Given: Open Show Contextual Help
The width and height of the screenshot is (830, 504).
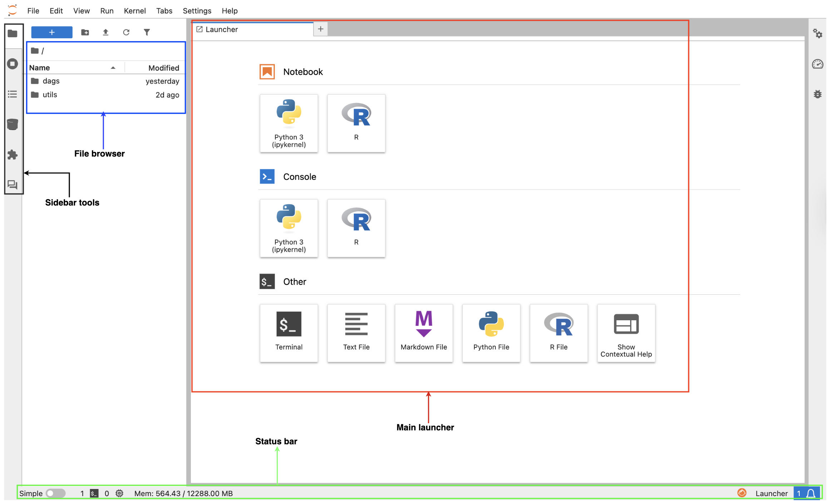Looking at the screenshot, I should [626, 332].
